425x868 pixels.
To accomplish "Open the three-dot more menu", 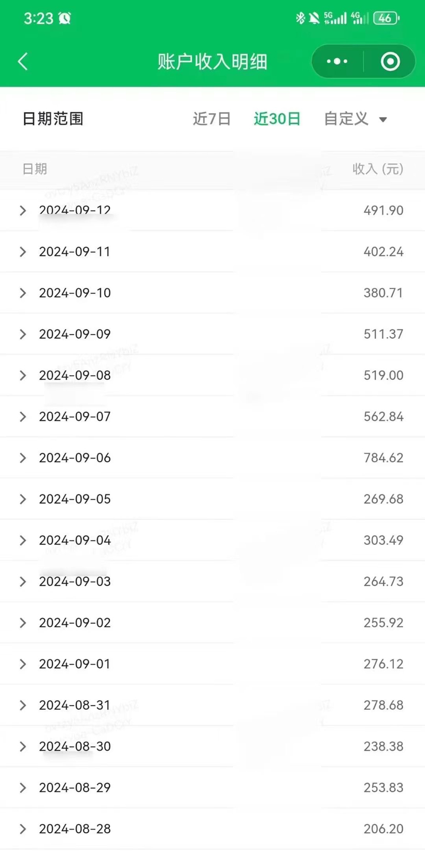I will (x=337, y=62).
